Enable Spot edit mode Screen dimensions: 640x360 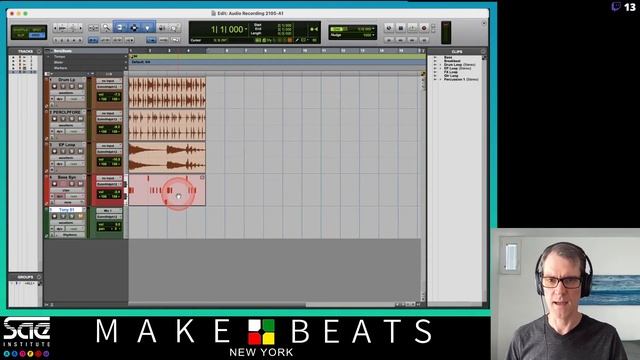(38, 30)
